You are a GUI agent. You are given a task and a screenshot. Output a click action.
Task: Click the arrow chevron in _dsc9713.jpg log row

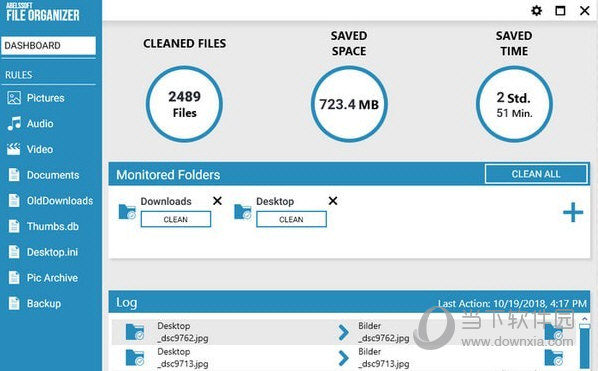point(343,358)
